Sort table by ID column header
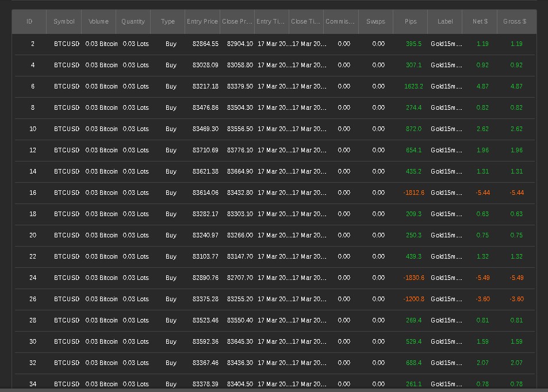Screen dimensions: 548x392 [29, 22]
